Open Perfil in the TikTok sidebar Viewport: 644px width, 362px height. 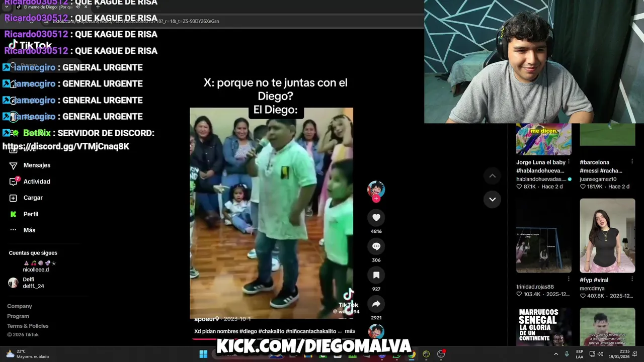[31, 214]
